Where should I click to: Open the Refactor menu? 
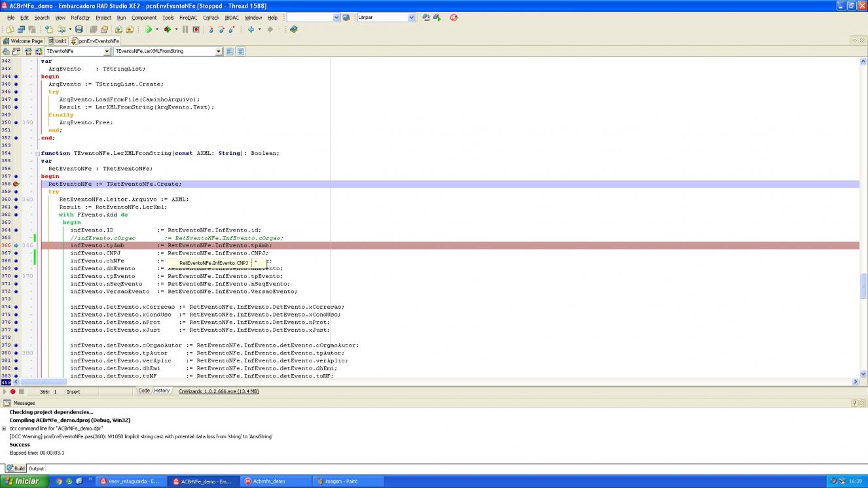pyautogui.click(x=81, y=18)
